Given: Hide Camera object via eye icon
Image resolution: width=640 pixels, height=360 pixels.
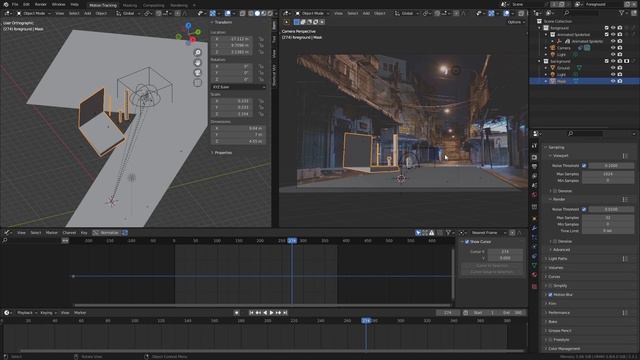Looking at the screenshot, I should click(x=613, y=48).
